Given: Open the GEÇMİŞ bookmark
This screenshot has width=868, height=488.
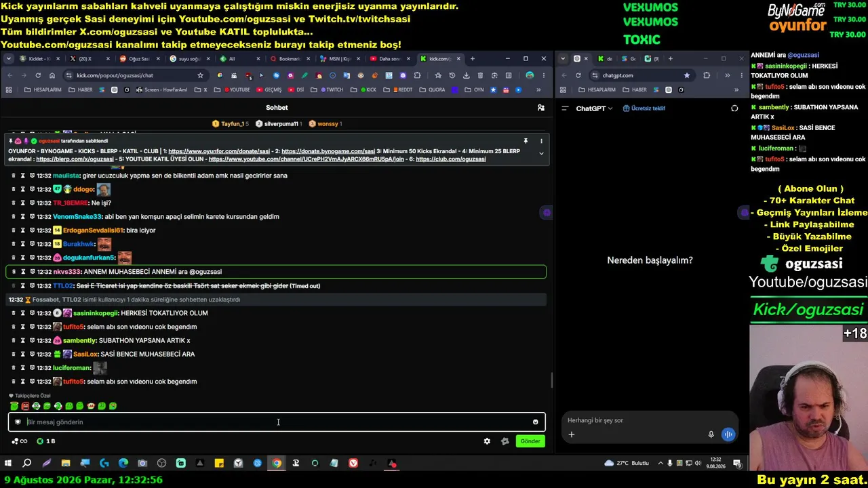Looking at the screenshot, I should tap(269, 89).
